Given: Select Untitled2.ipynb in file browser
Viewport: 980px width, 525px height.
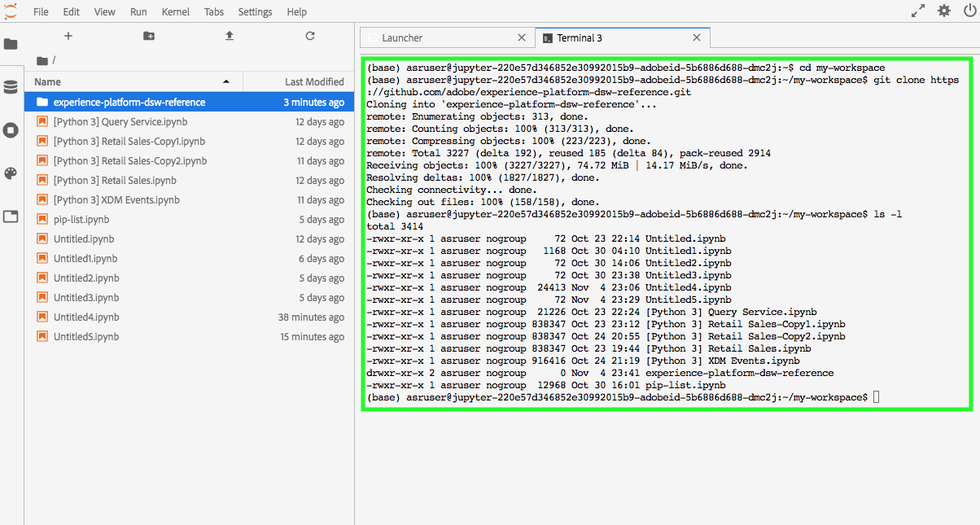Looking at the screenshot, I should click(x=189, y=278).
